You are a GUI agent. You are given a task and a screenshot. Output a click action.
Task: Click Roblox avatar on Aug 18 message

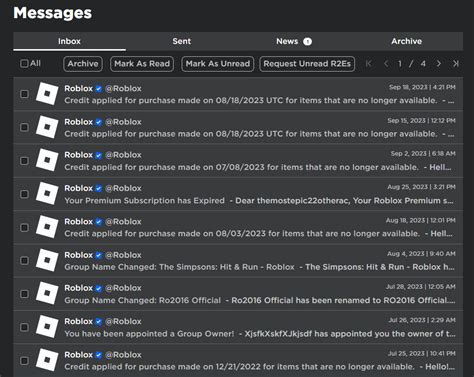[47, 227]
